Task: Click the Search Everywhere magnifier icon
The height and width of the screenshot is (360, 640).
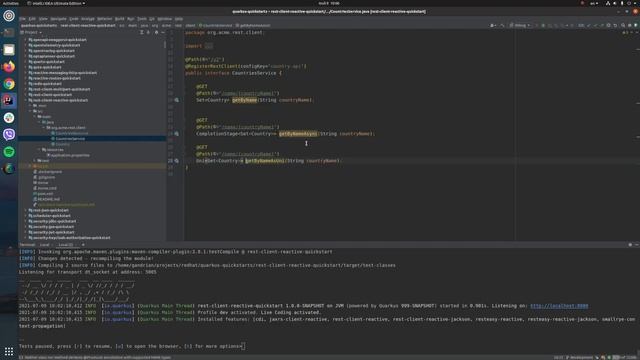Action: (623, 25)
